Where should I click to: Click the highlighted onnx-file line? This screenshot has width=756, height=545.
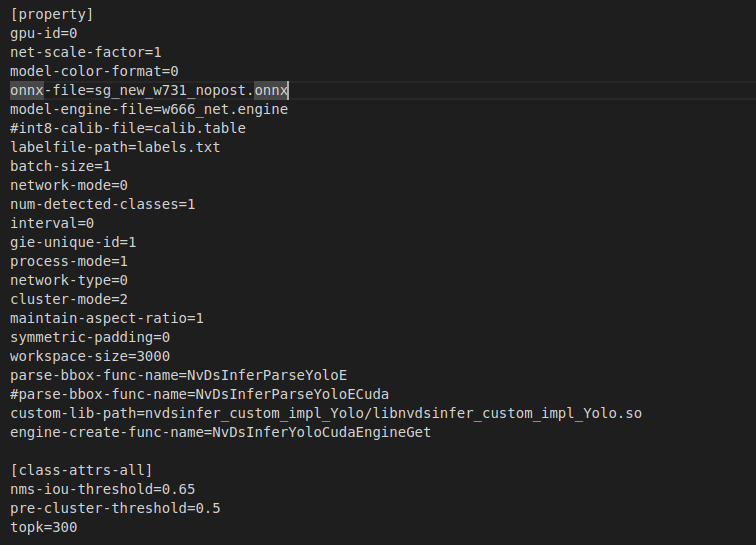[150, 90]
